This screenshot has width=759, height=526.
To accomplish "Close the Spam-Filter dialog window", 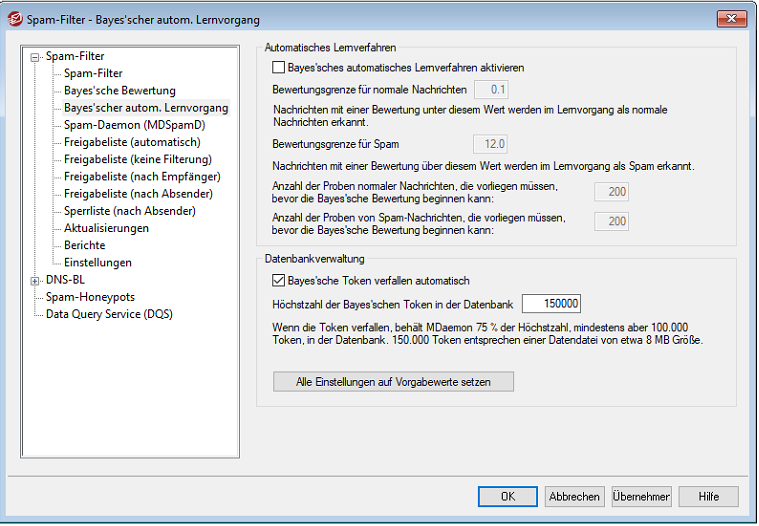I will pyautogui.click(x=733, y=18).
